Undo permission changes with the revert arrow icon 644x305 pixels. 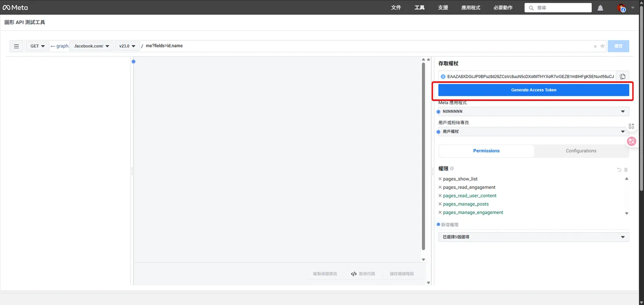(x=619, y=170)
